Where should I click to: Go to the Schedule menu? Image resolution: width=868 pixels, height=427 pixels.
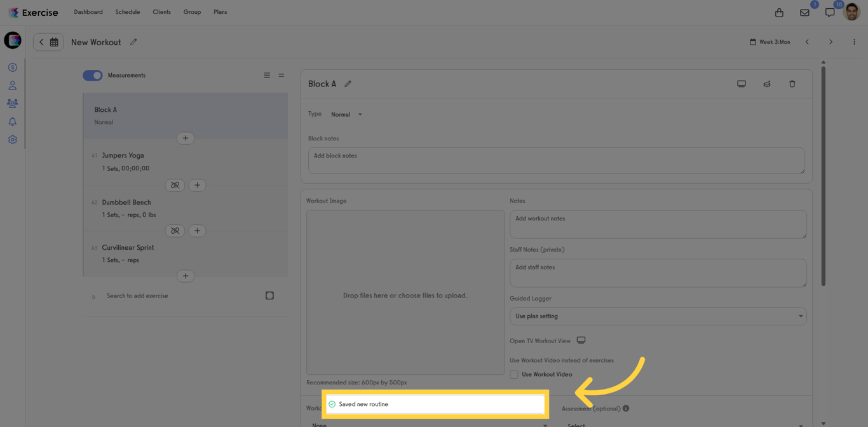[128, 12]
